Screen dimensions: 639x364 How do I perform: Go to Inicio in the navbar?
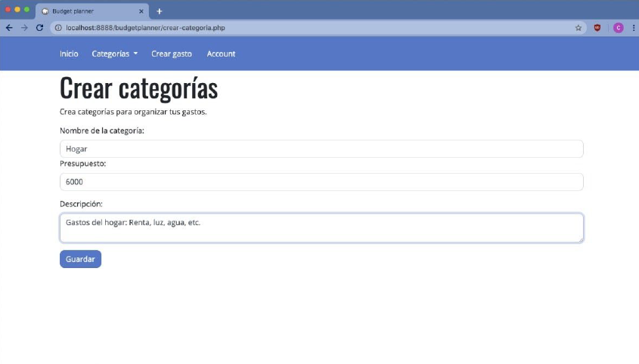coord(69,54)
